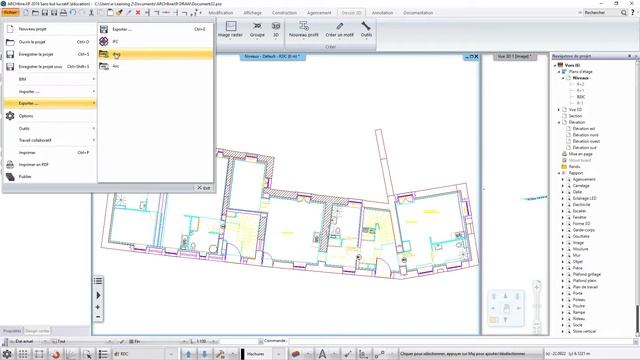Click the hammer tools icon in bottom bar
This screenshot has height=360, width=640.
220,354
